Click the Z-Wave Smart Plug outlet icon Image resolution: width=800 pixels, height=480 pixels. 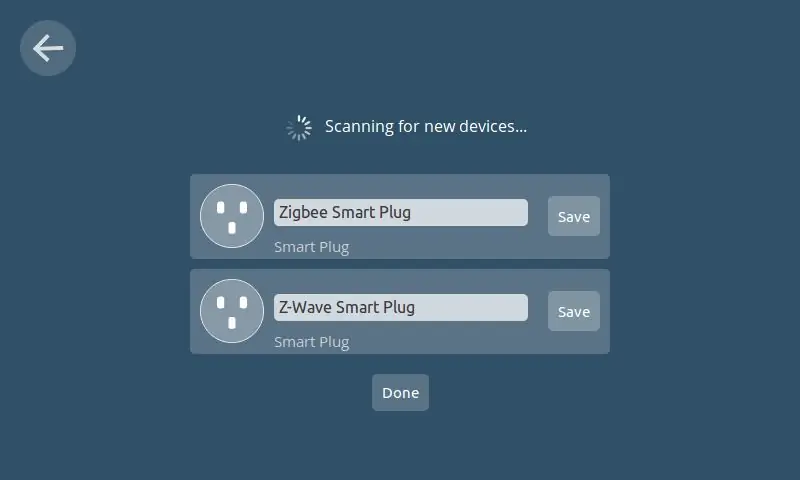tap(232, 311)
